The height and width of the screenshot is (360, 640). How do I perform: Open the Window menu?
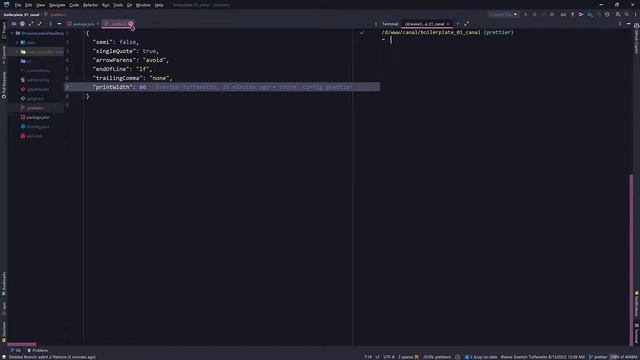[x=143, y=5]
